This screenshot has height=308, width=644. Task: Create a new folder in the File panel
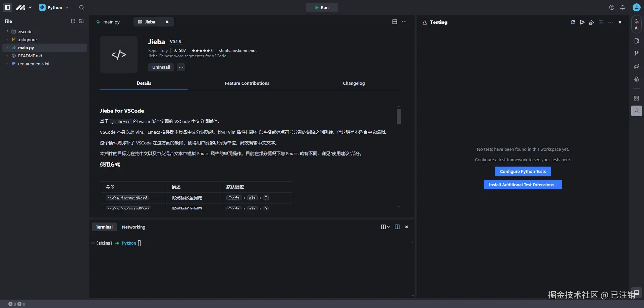81,21
